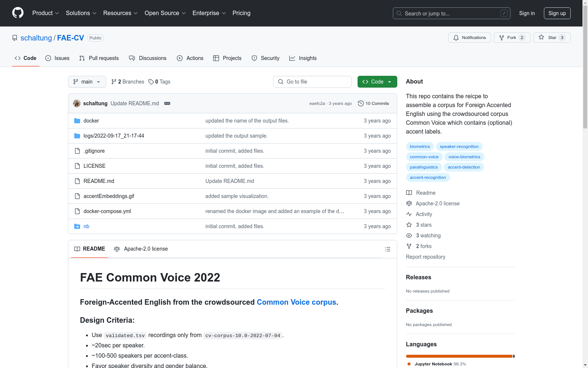Click the tag icon beside 0 Tags

tap(151, 82)
